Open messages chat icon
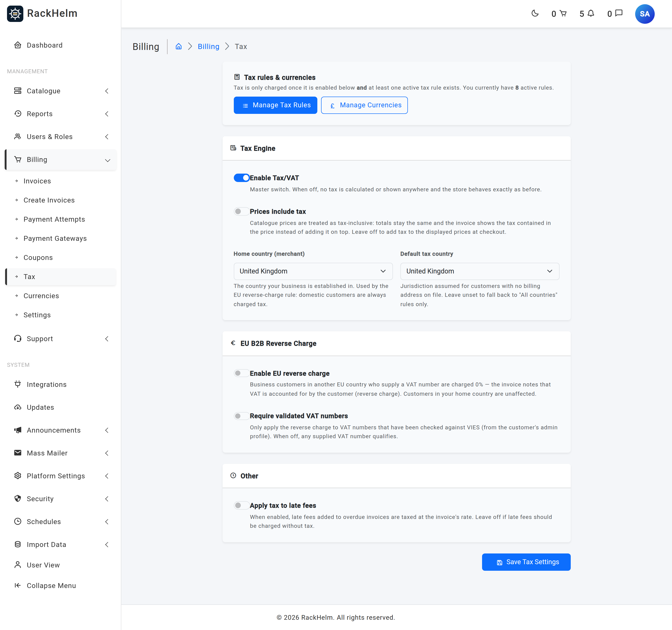Screen dimensions: 672x630 pyautogui.click(x=619, y=14)
